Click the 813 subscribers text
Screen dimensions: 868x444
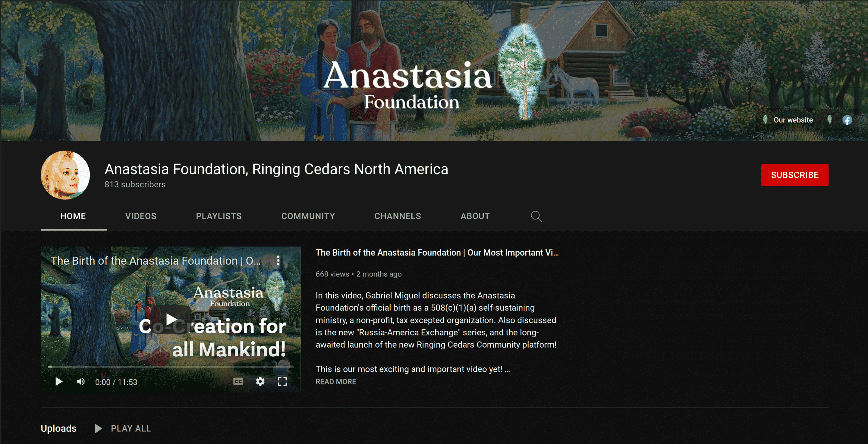pos(135,185)
